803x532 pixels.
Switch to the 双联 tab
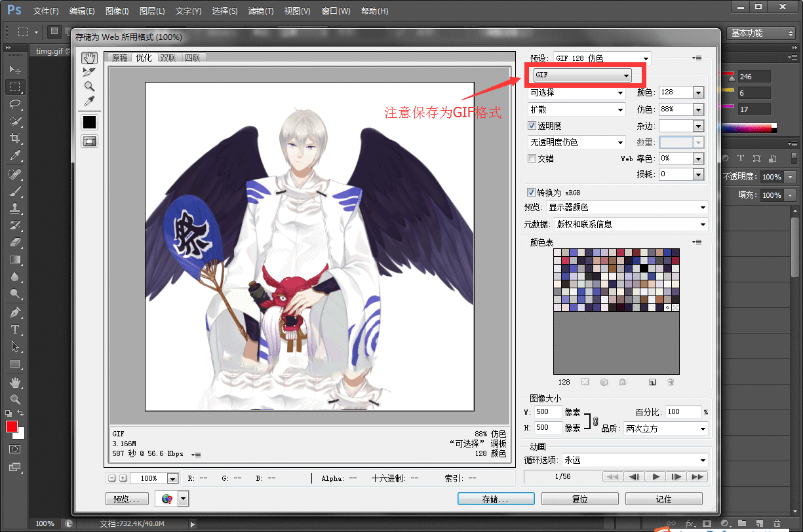(x=168, y=58)
